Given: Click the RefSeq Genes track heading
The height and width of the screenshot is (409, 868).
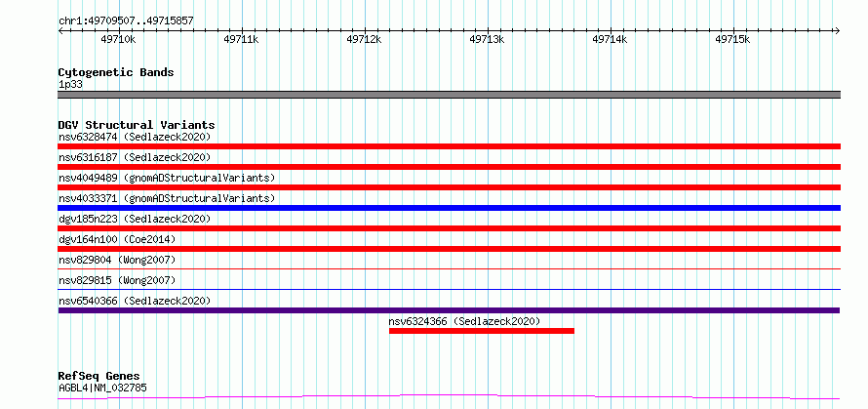Looking at the screenshot, I should pos(99,377).
